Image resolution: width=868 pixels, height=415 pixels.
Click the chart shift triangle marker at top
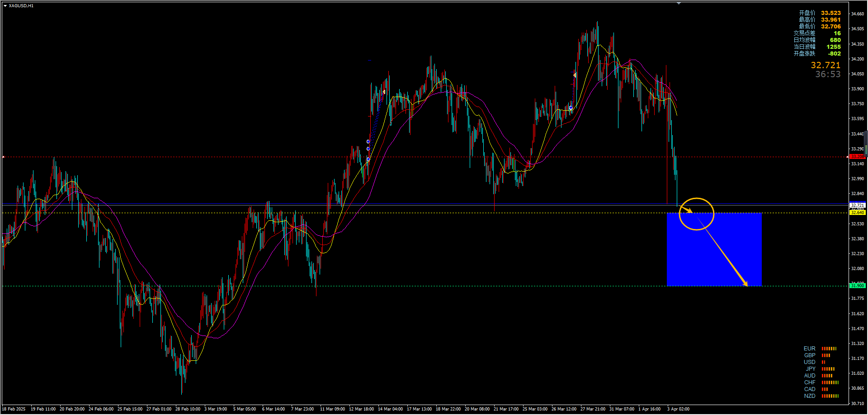679,3
